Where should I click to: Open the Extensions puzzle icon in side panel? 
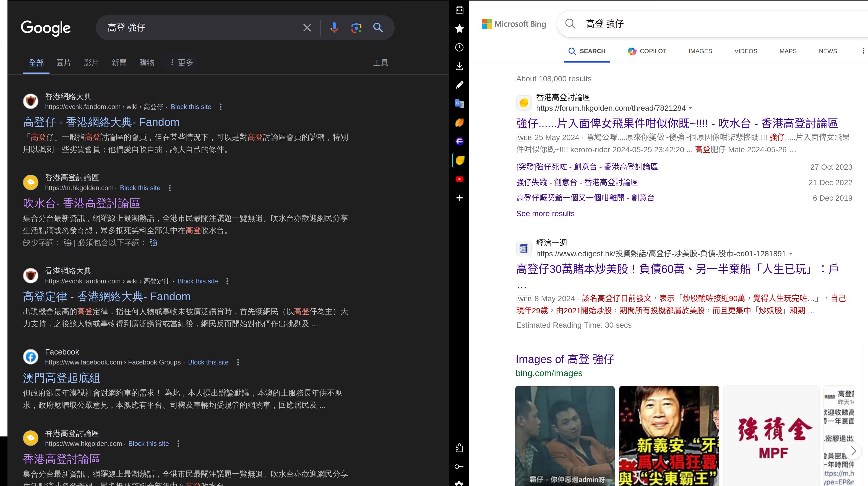(x=459, y=448)
